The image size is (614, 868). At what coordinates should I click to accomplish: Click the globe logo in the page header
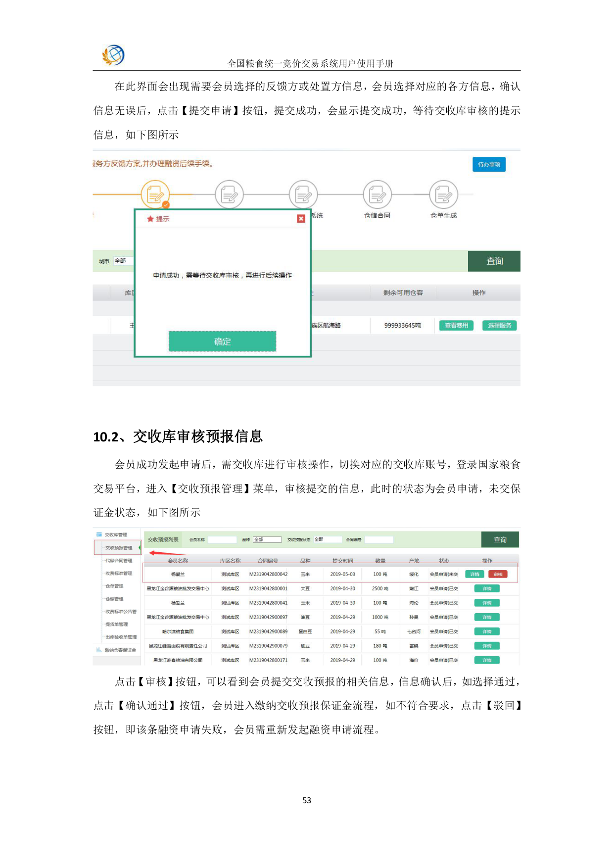click(113, 55)
